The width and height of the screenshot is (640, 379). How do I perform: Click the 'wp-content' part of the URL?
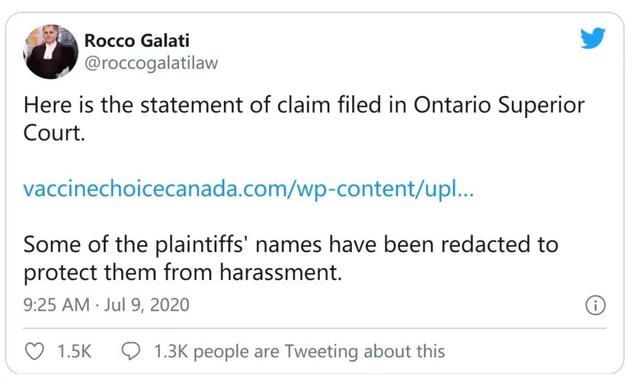[354, 189]
